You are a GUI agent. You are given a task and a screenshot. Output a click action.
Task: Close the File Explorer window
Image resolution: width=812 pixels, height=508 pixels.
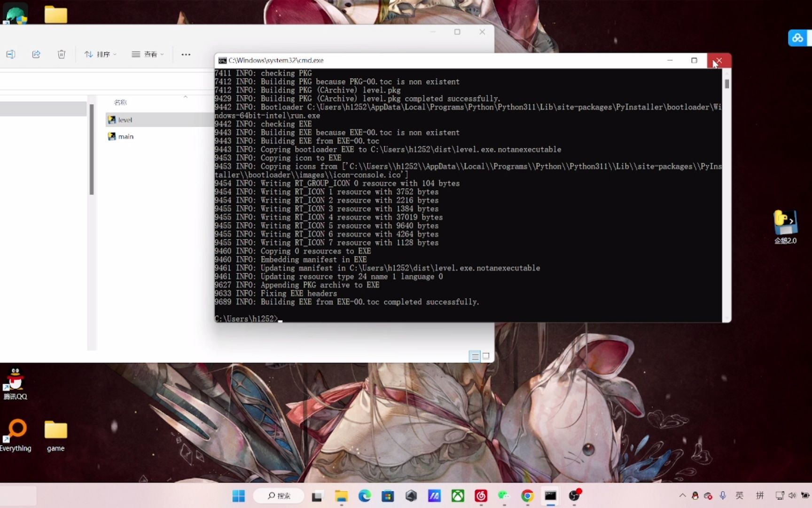click(482, 32)
